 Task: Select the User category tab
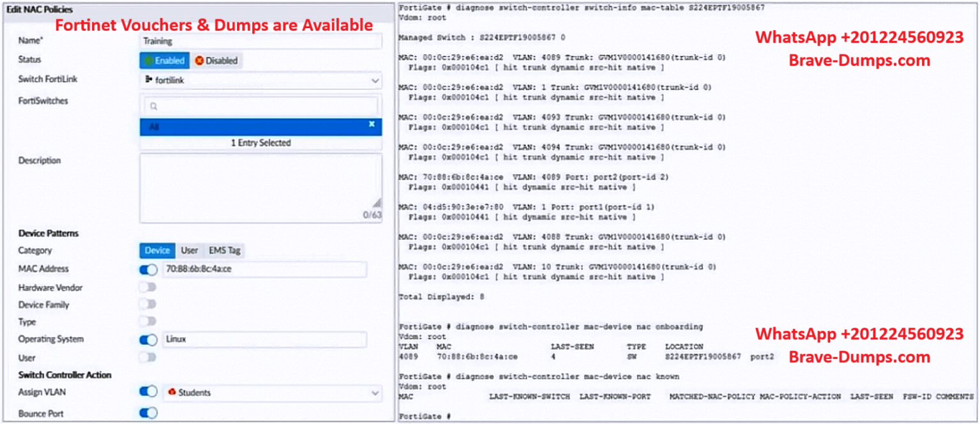pos(189,250)
